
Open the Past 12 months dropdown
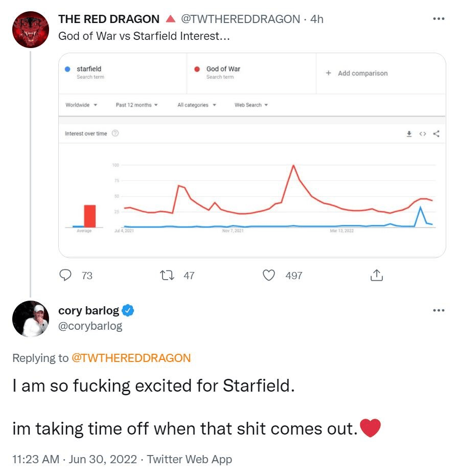(x=136, y=105)
